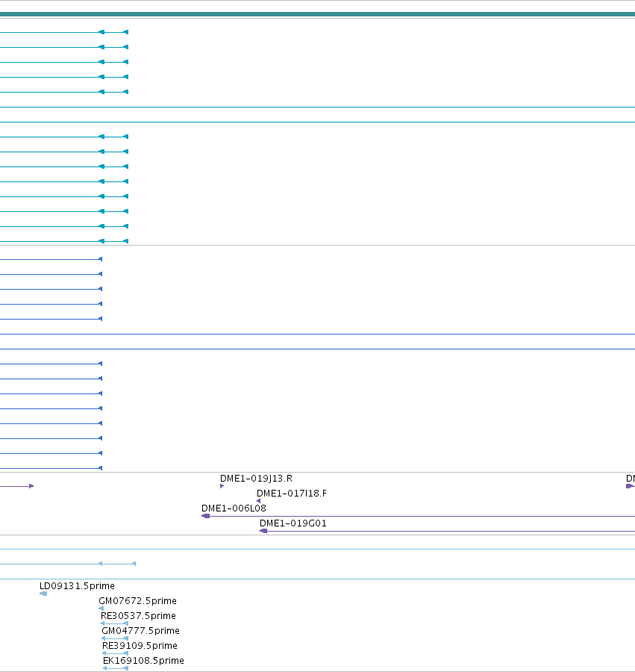Click the RE30537.5prime blue feature glyph

click(114, 623)
